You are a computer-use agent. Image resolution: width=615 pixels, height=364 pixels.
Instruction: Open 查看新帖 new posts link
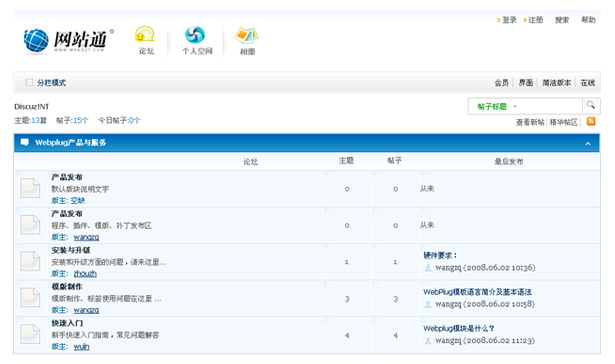[x=530, y=122]
